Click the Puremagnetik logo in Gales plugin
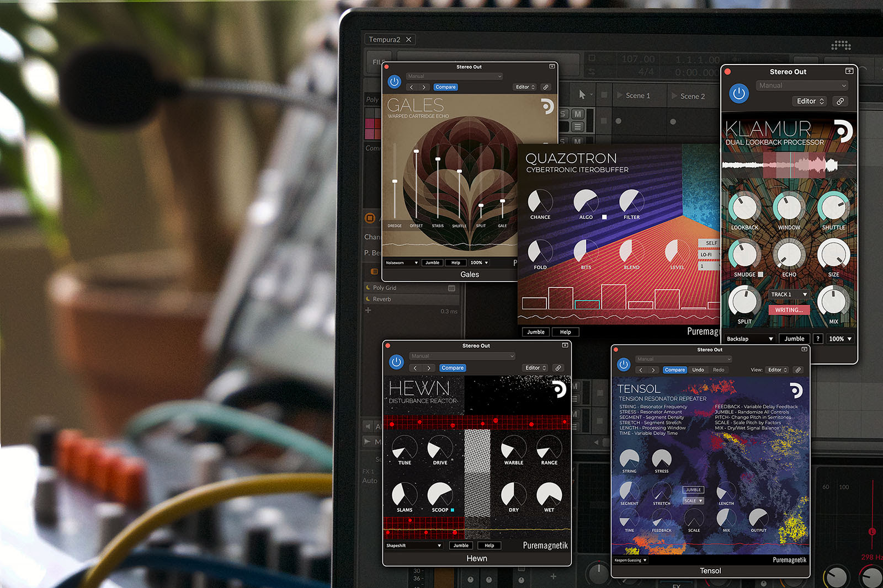The height and width of the screenshot is (588, 883). 546,106
